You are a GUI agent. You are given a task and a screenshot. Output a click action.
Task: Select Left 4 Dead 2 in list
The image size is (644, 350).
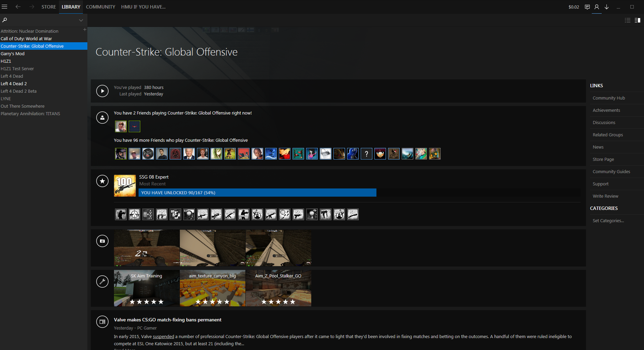click(44, 83)
